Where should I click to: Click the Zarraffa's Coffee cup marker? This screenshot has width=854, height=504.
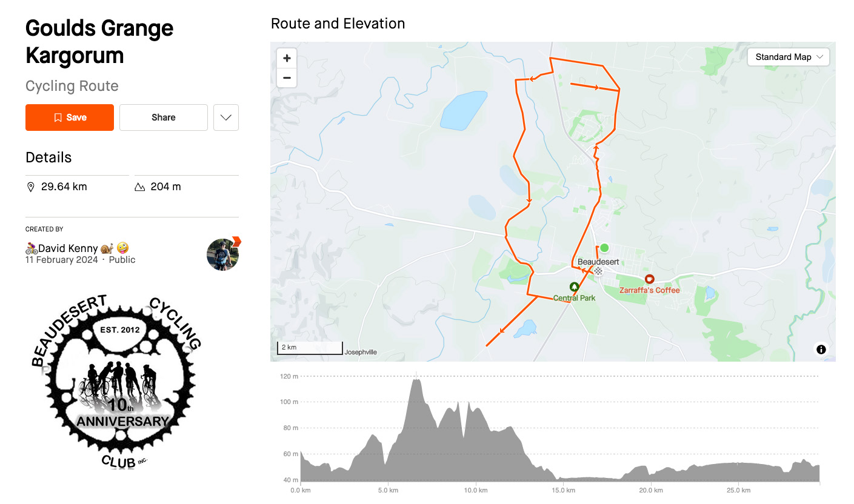pyautogui.click(x=650, y=279)
